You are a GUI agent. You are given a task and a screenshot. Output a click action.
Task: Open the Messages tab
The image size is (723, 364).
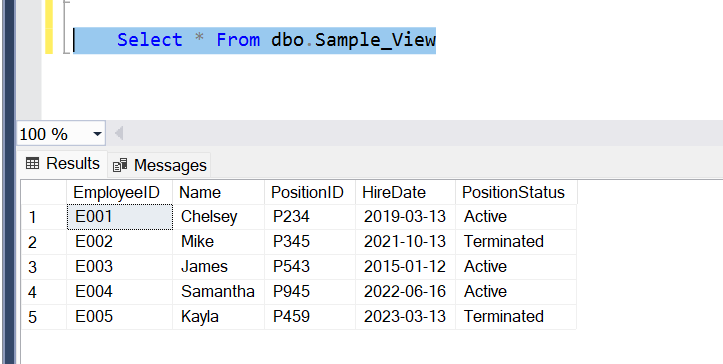(160, 165)
